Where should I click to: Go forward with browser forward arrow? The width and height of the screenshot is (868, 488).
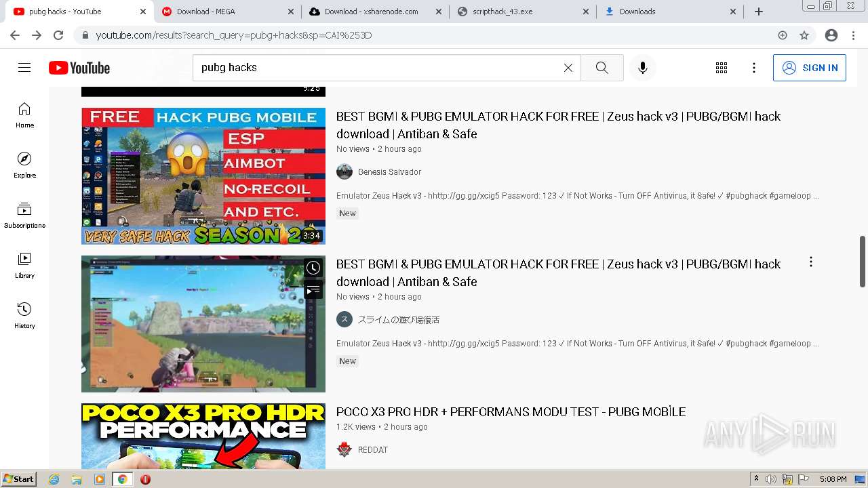coord(37,35)
